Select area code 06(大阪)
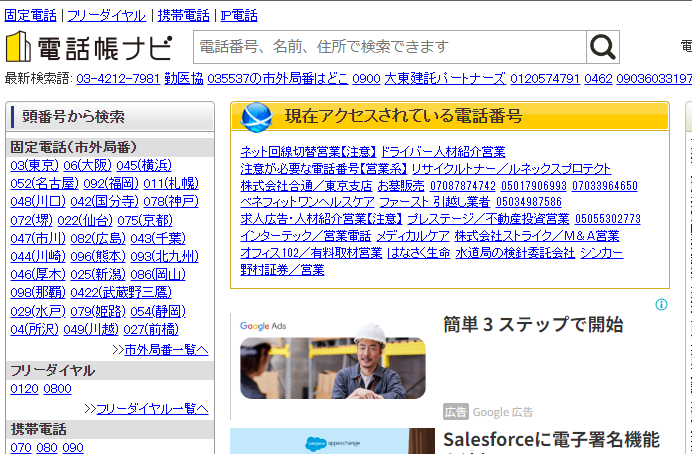The image size is (692, 454). point(87,165)
